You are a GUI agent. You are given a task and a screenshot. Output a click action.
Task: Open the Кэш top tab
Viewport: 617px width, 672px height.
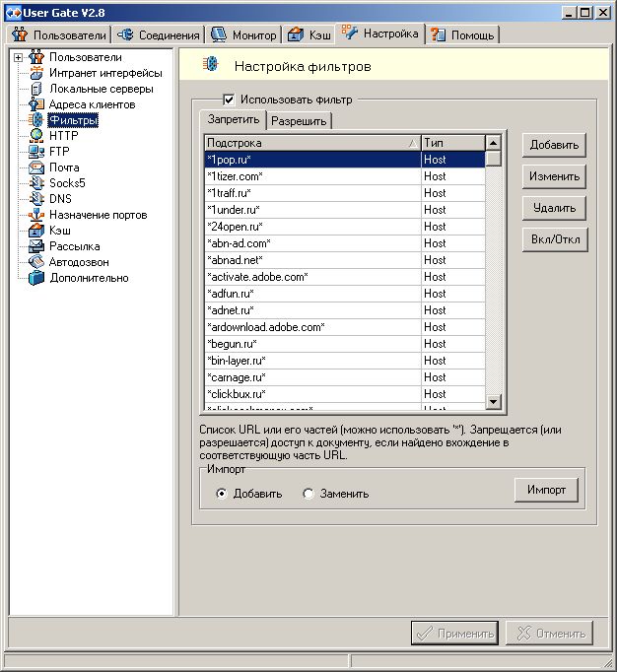click(x=309, y=34)
